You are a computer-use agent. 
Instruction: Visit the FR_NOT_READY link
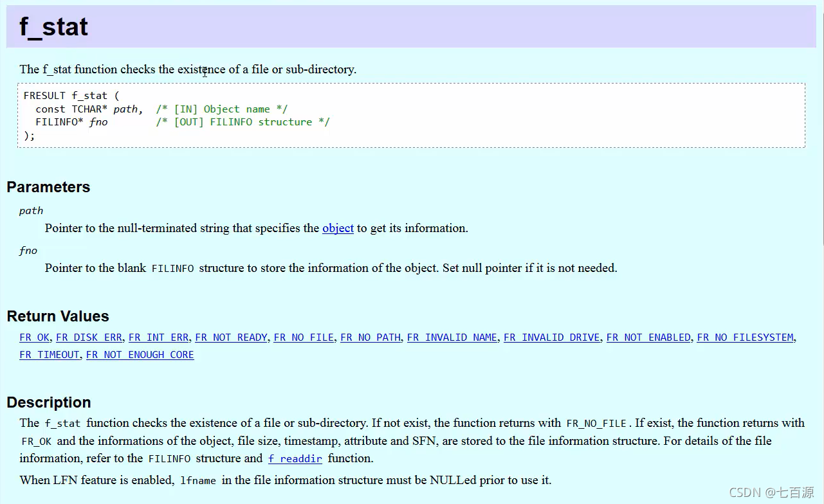pyautogui.click(x=231, y=337)
